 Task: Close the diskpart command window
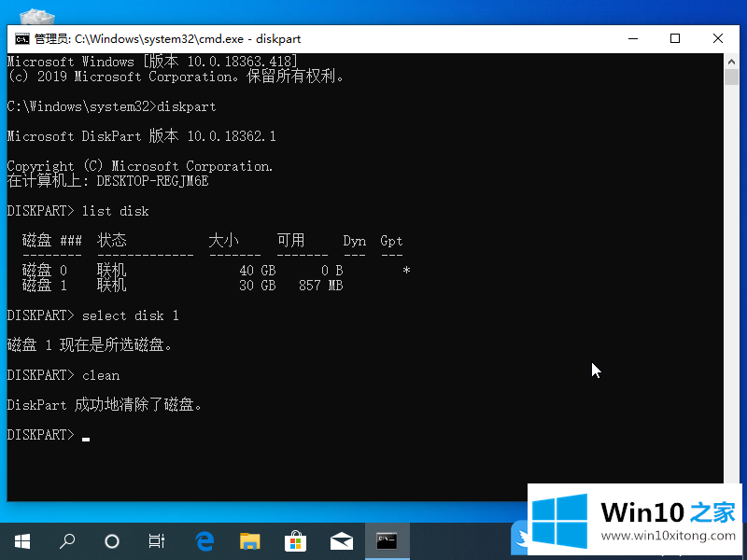pos(718,38)
